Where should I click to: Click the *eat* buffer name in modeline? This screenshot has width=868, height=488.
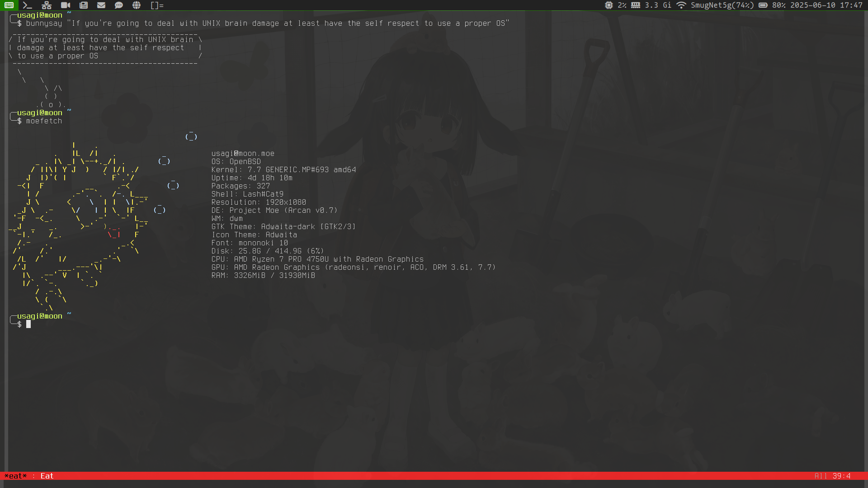(x=15, y=476)
